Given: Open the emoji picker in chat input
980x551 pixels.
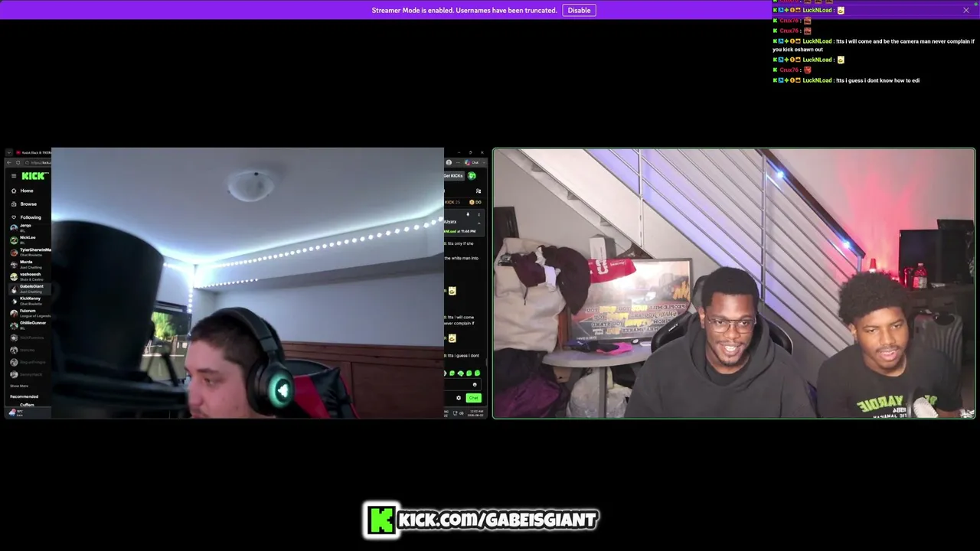Looking at the screenshot, I should pyautogui.click(x=475, y=384).
